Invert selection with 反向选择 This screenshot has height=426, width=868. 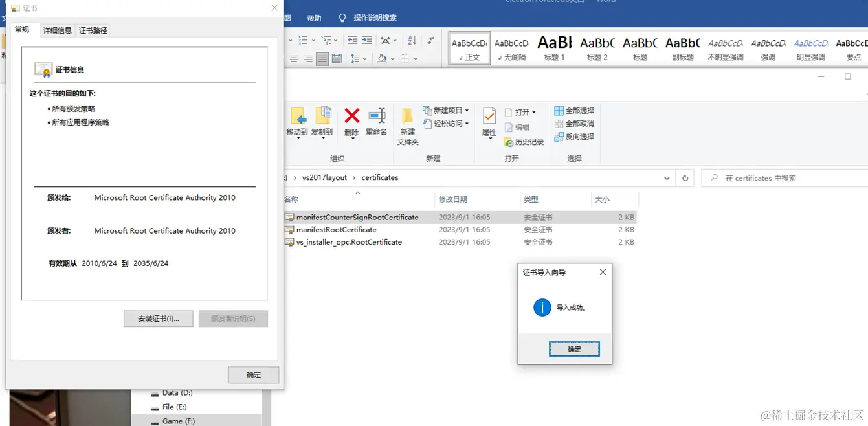[574, 137]
